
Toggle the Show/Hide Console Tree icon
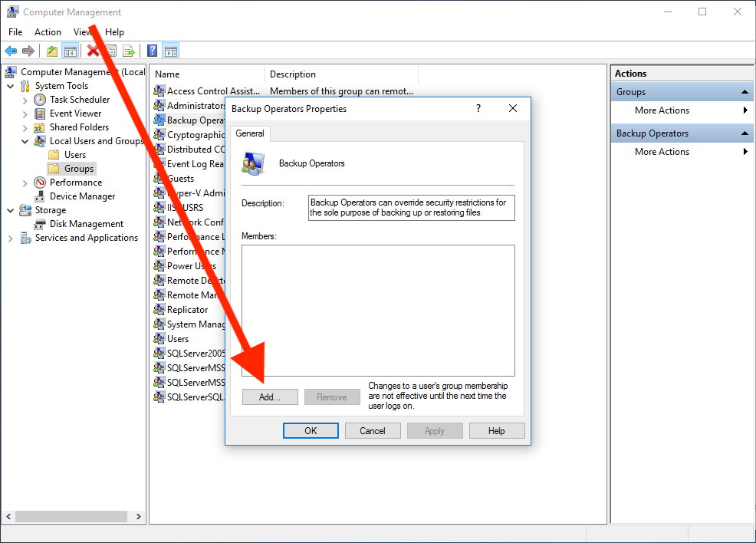click(x=70, y=51)
